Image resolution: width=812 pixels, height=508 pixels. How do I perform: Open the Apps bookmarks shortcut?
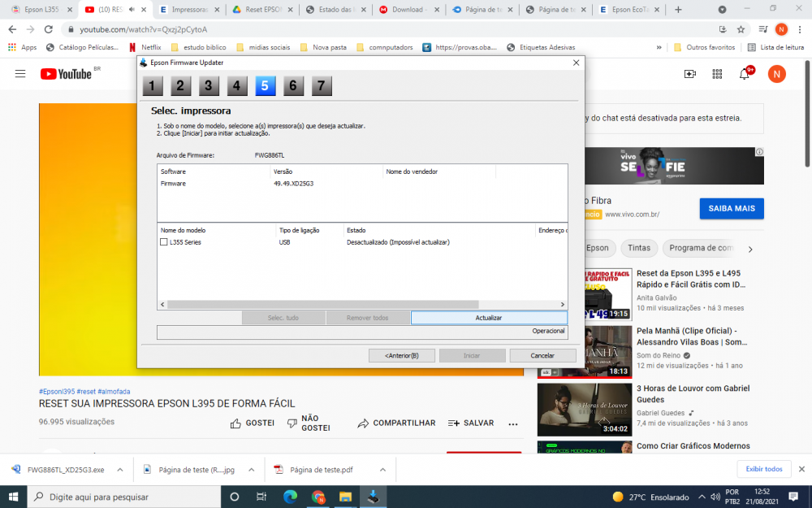pos(22,47)
